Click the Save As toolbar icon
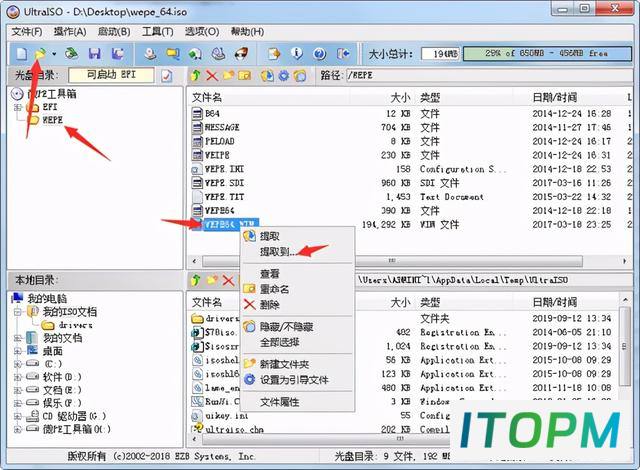The image size is (640, 470). click(x=118, y=53)
